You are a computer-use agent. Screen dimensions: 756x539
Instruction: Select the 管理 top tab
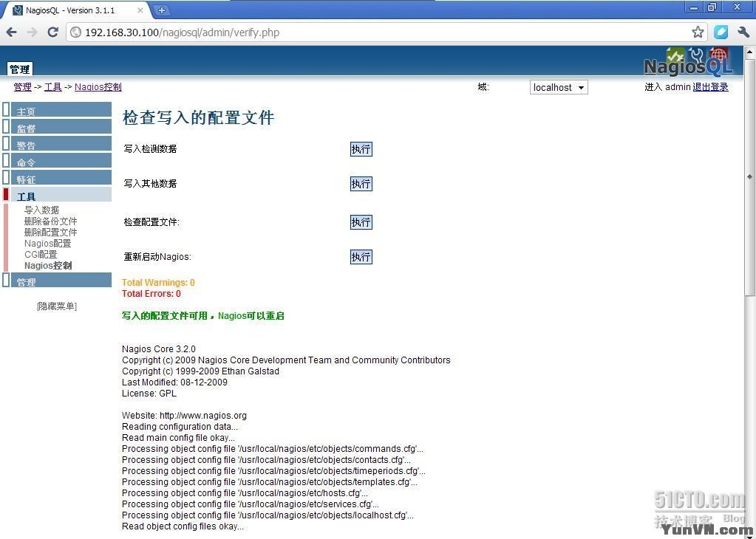[x=20, y=69]
